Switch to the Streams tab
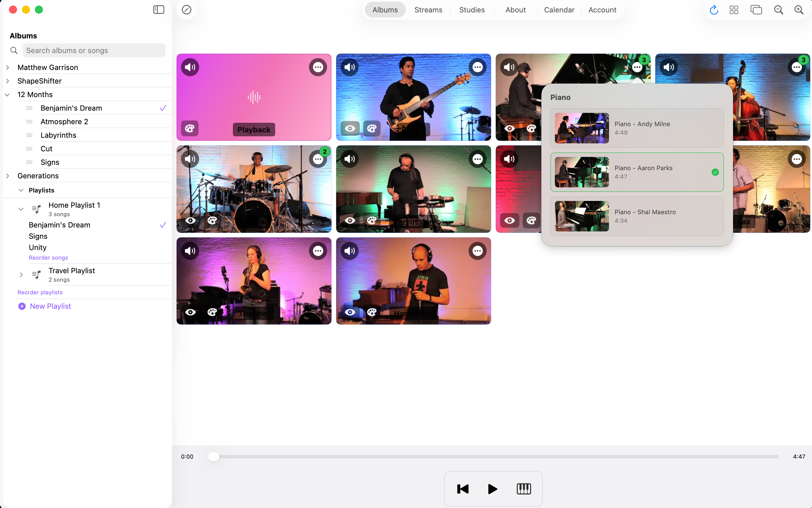Image resolution: width=812 pixels, height=508 pixels. pos(428,10)
